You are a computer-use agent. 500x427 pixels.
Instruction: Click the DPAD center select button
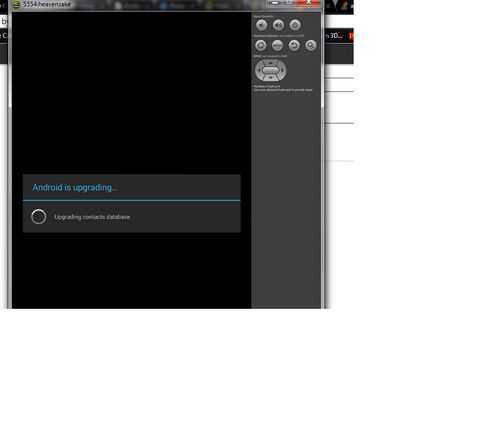click(x=271, y=70)
